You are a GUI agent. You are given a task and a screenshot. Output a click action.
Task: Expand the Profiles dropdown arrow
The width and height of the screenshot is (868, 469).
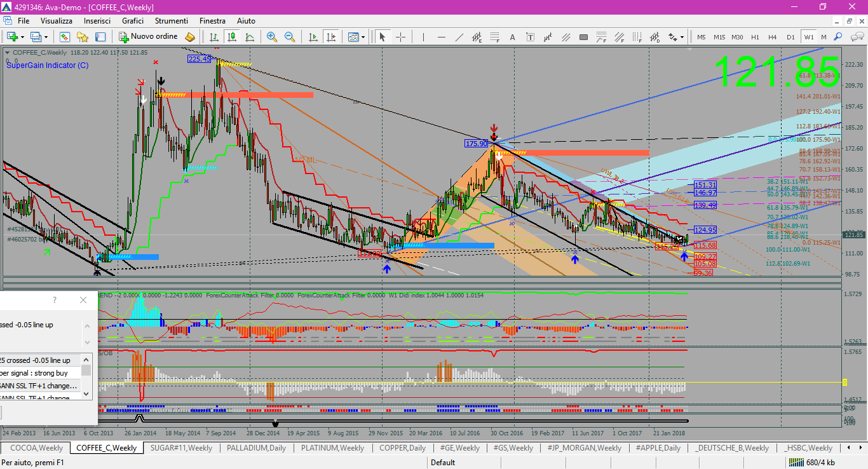click(46, 37)
